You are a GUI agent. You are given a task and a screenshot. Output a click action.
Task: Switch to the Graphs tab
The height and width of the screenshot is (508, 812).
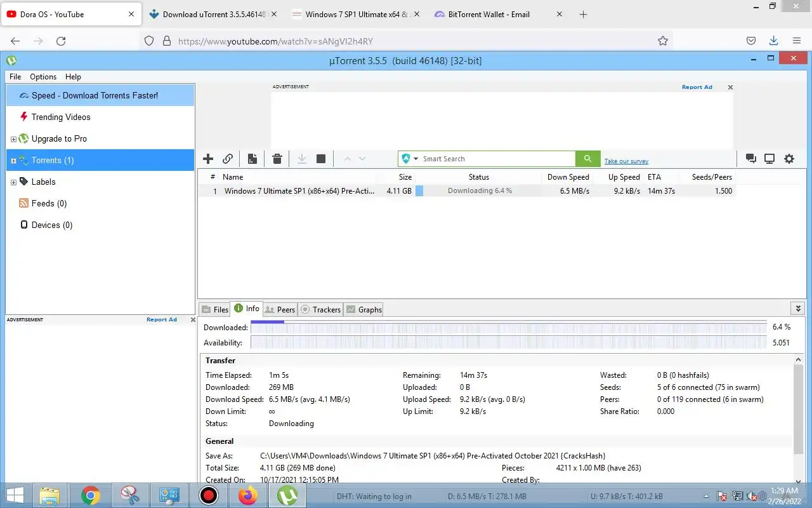(363, 309)
